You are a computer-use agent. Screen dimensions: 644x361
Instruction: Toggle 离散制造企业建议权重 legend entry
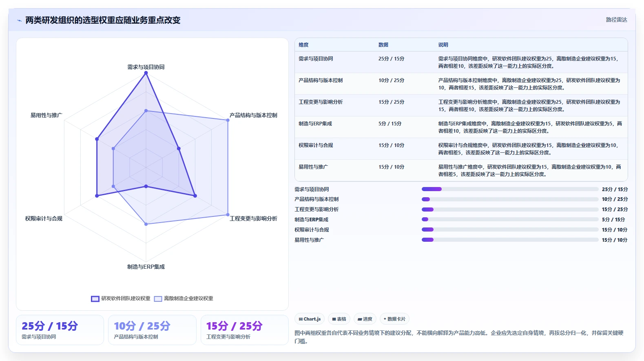[184, 299]
